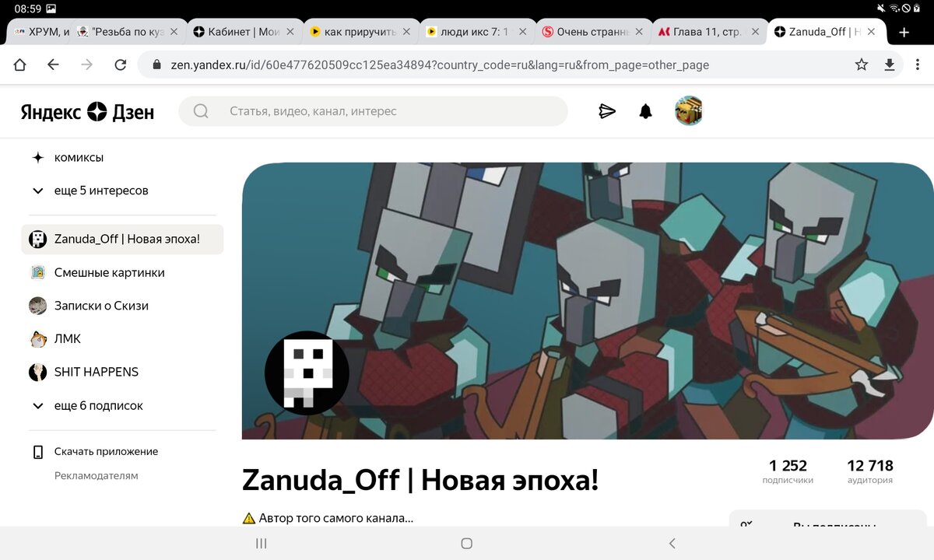Screen dimensions: 934x560
Task: Click the search magnifier icon
Action: (x=201, y=111)
